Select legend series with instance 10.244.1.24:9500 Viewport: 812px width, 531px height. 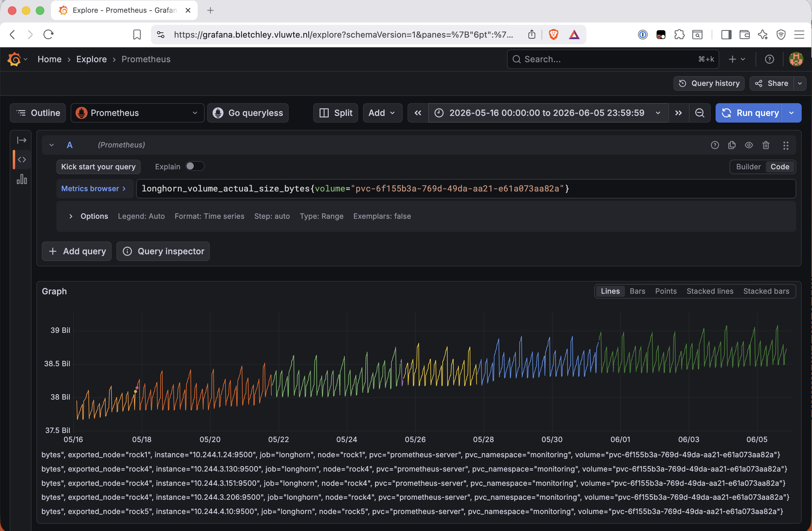click(411, 455)
